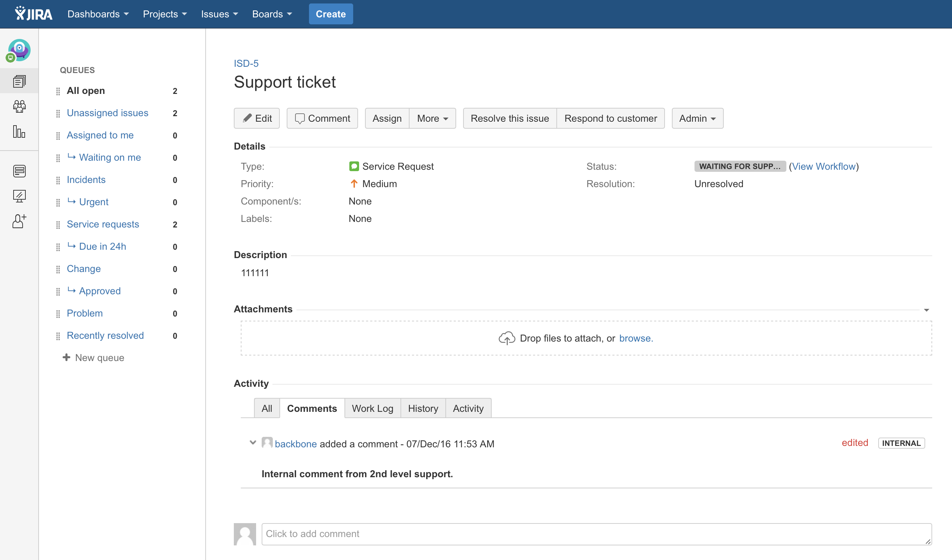952x560 pixels.
Task: Open the Boards dropdown menu
Action: [272, 14]
